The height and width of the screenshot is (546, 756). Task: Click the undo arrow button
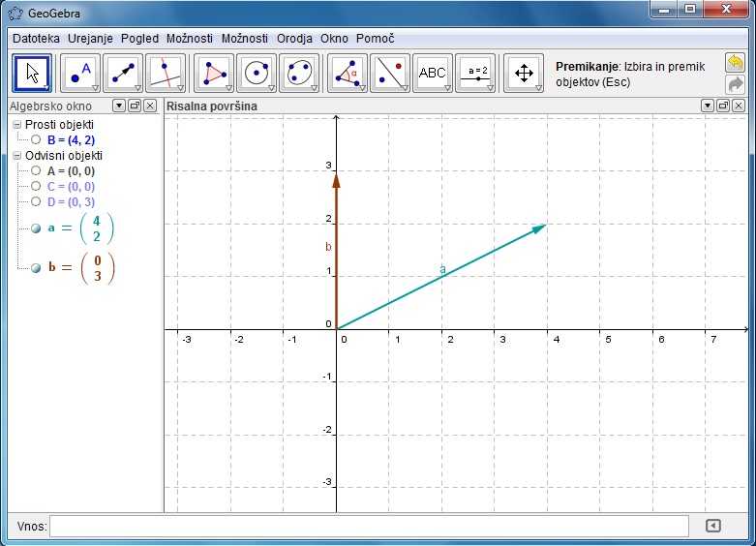(x=736, y=63)
